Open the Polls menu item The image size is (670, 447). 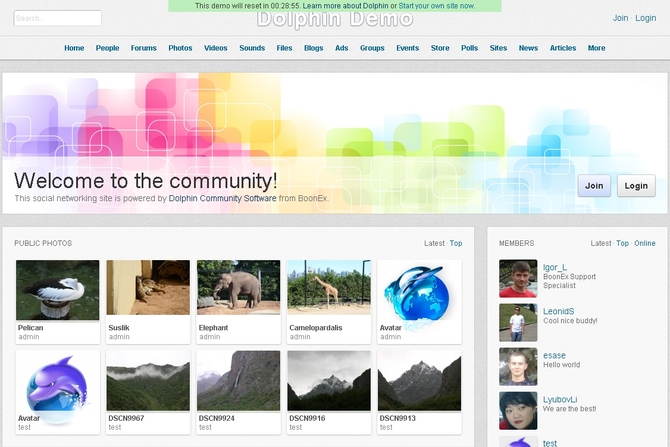click(x=469, y=48)
